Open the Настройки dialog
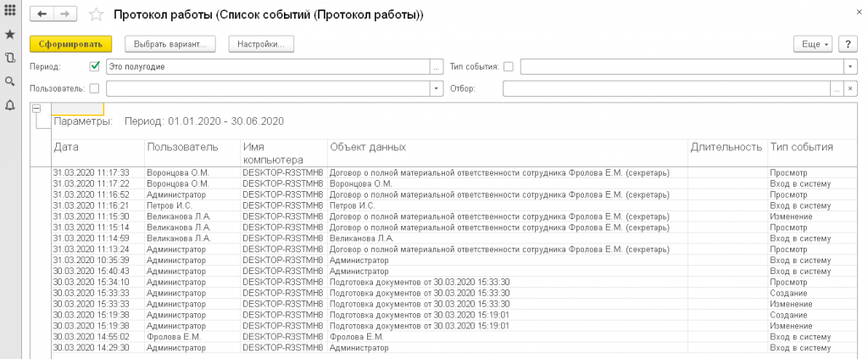The width and height of the screenshot is (868, 359). tap(261, 44)
